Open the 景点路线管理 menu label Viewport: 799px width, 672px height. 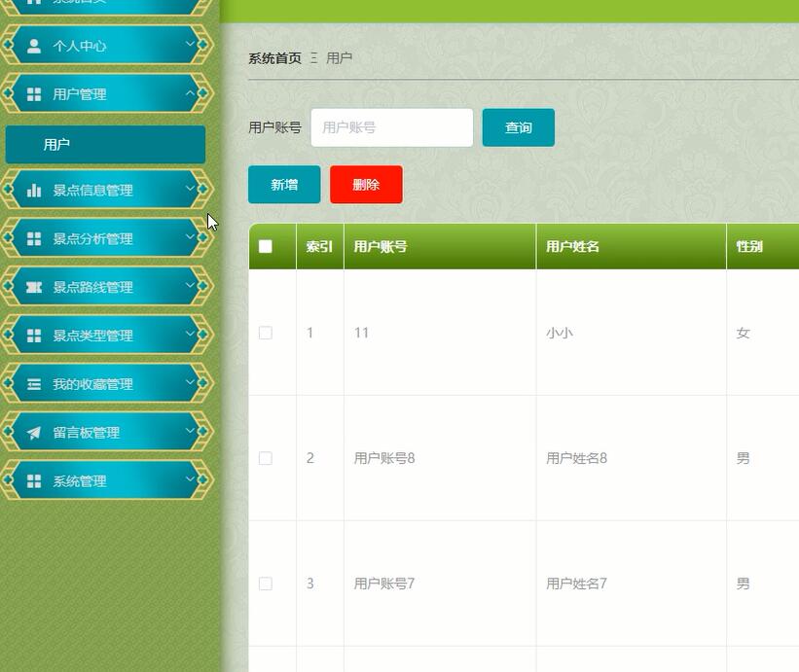pos(92,288)
